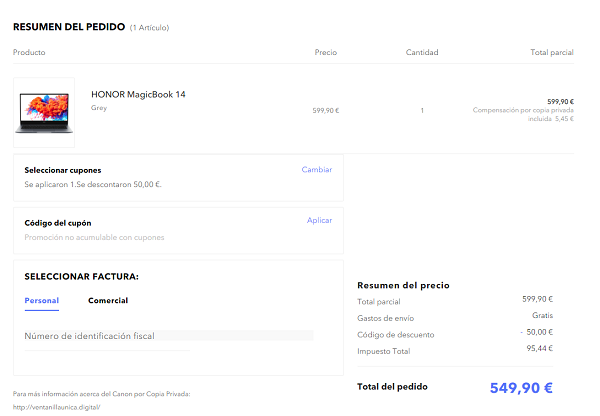Click the Compensación por copia privada note

click(523, 114)
